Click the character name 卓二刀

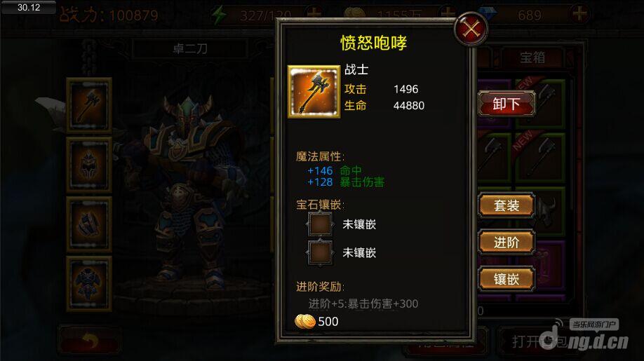189,49
